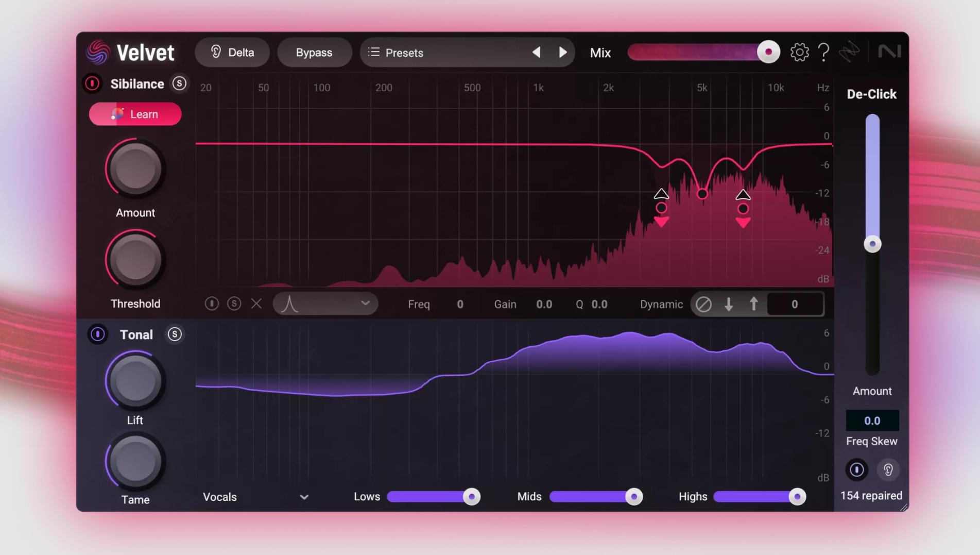This screenshot has height=555, width=980.
Task: Click the De-Click heading
Action: 872,94
